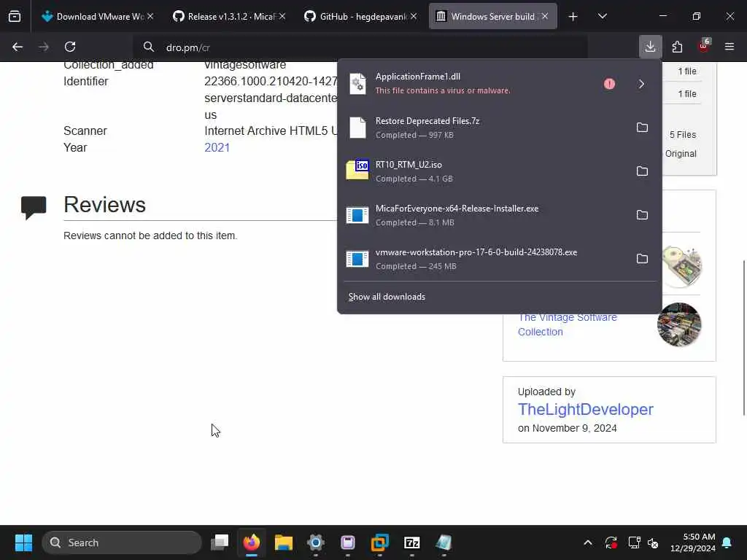Open the 2021 year link
This screenshot has width=747, height=560.
coord(217,147)
